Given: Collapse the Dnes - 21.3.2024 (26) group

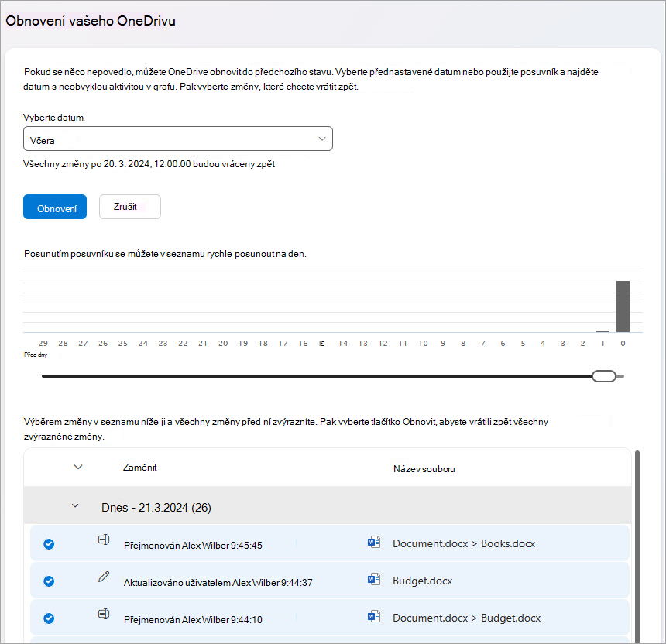Looking at the screenshot, I should click(x=75, y=505).
